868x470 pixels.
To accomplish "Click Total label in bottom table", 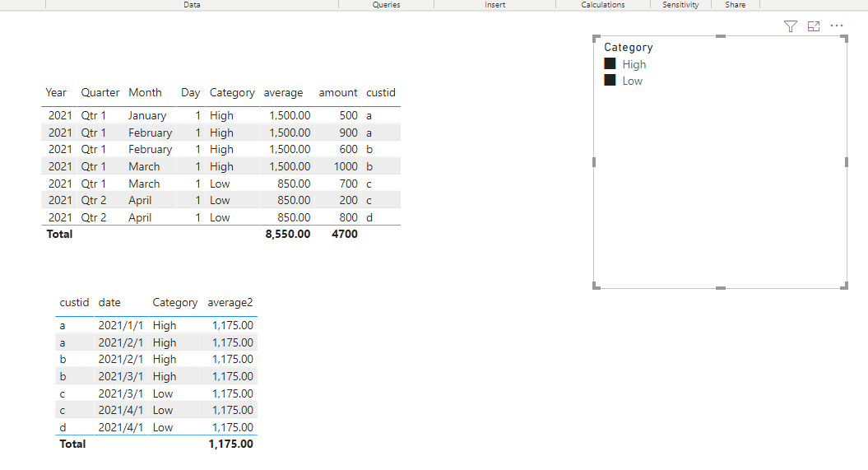I will [72, 444].
